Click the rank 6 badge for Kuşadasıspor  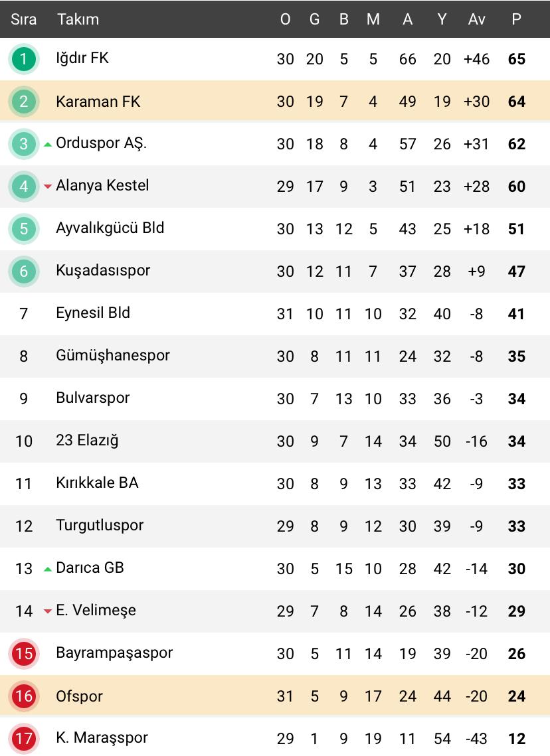point(24,271)
